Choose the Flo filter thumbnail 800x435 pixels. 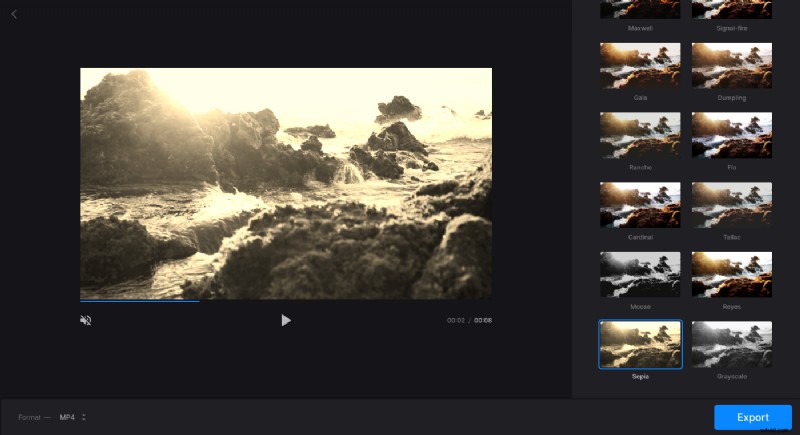[732, 135]
